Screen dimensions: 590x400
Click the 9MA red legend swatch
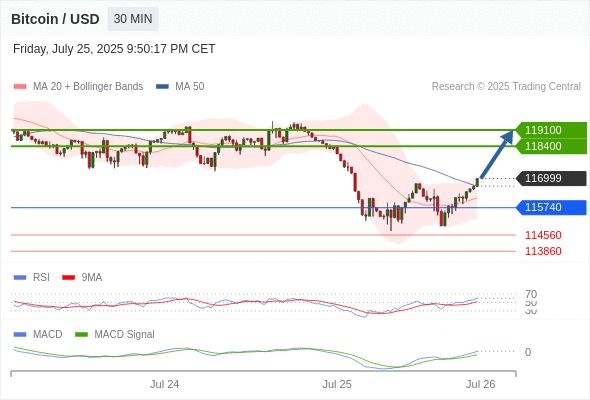click(x=68, y=278)
